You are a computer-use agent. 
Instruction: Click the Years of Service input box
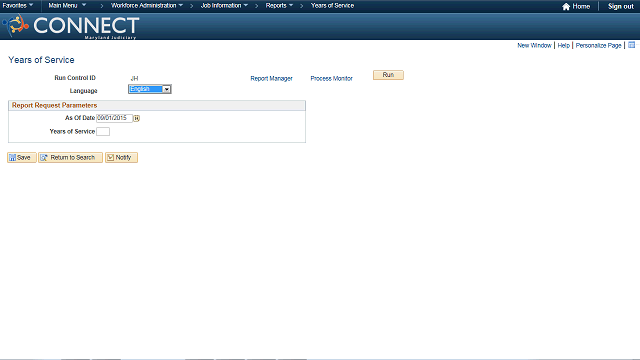click(103, 131)
